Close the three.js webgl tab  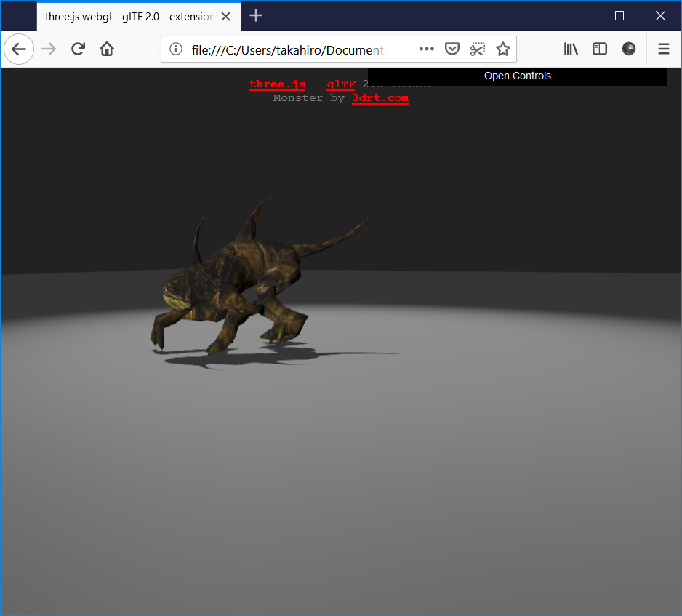click(x=225, y=17)
